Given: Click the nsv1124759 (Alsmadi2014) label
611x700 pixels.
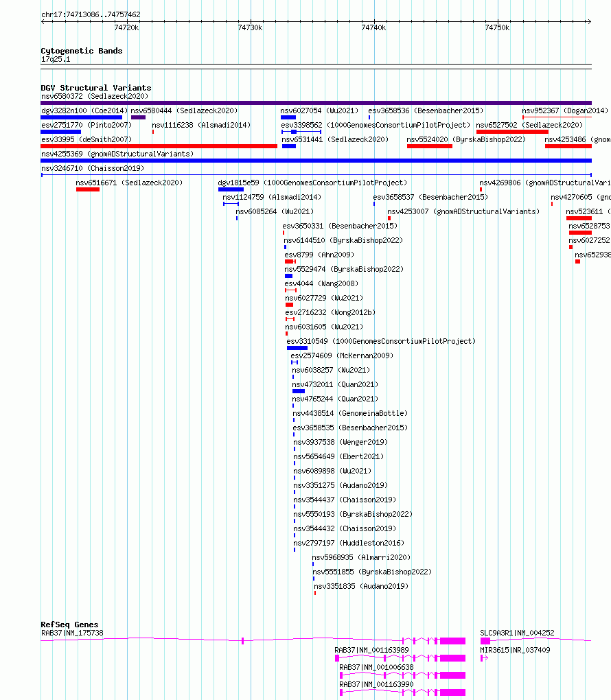Looking at the screenshot, I should pos(272,197).
